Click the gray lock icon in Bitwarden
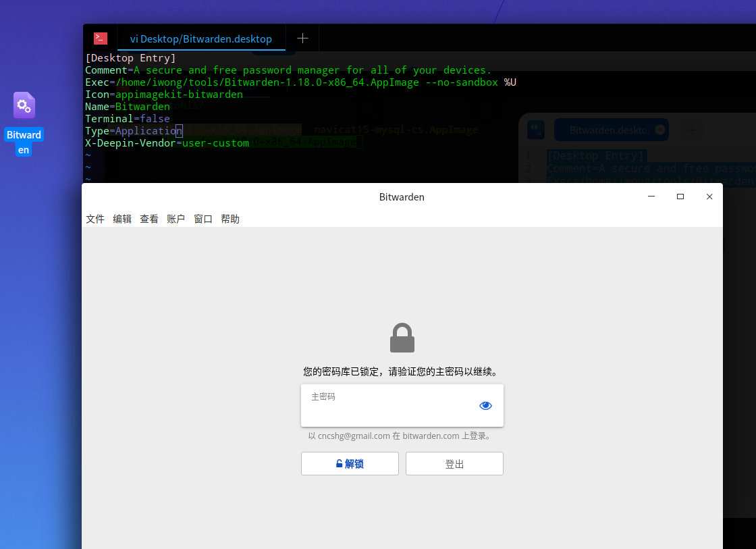This screenshot has height=549, width=756. [402, 338]
